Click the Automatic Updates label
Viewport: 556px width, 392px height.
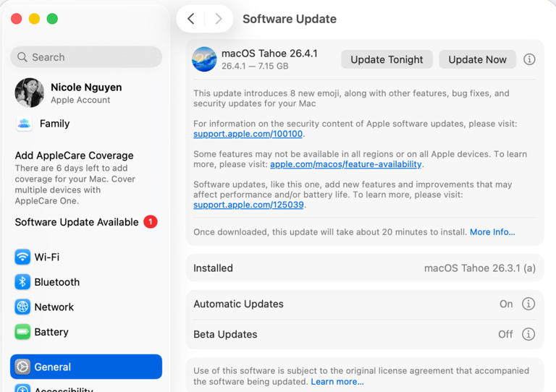point(238,304)
